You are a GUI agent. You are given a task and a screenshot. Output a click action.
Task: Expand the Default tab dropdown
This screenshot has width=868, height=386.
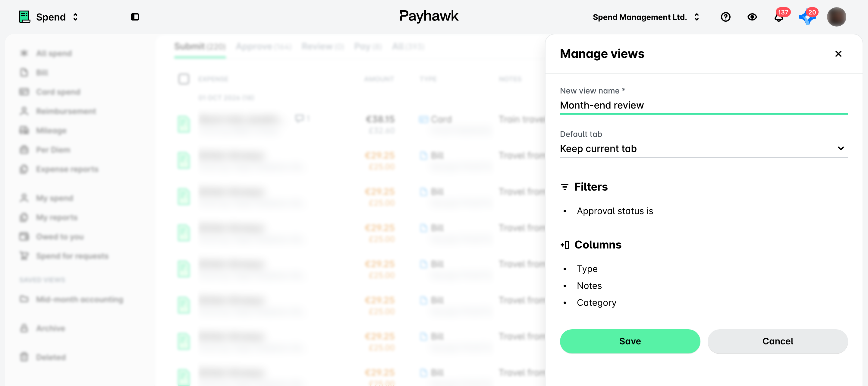click(x=703, y=149)
